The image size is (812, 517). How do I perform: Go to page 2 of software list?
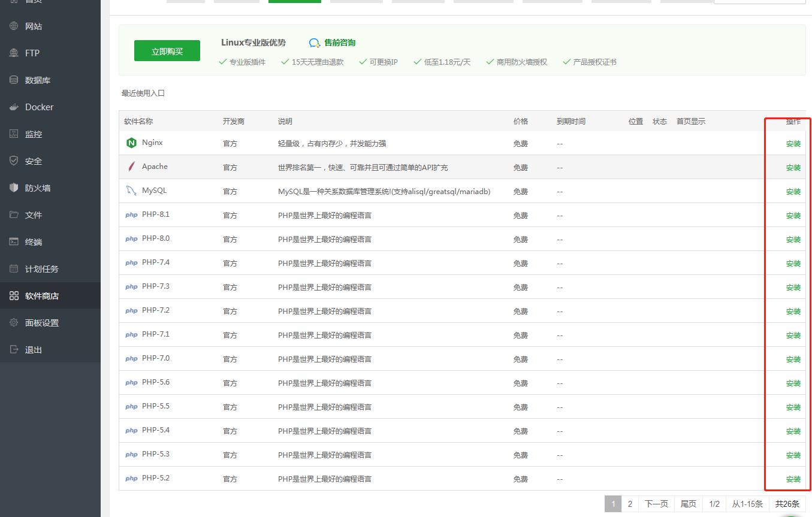630,504
